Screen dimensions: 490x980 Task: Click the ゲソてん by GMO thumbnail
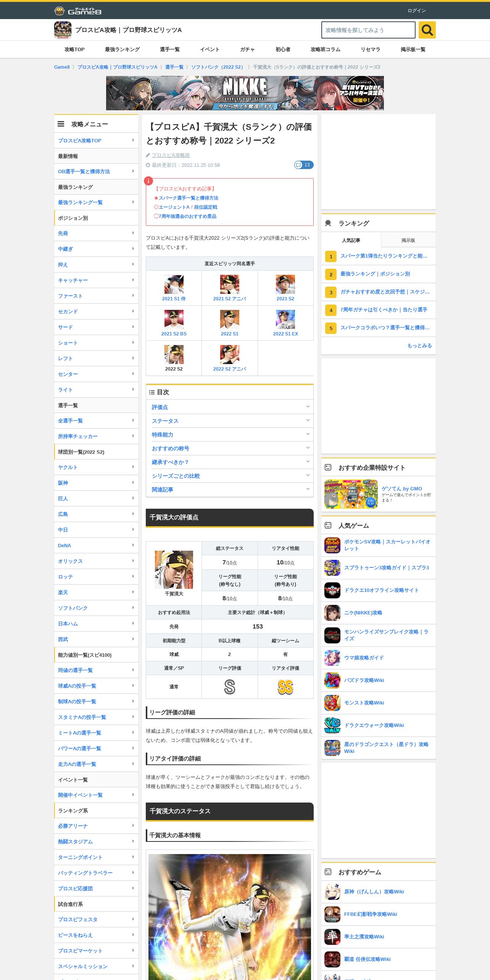pyautogui.click(x=351, y=494)
